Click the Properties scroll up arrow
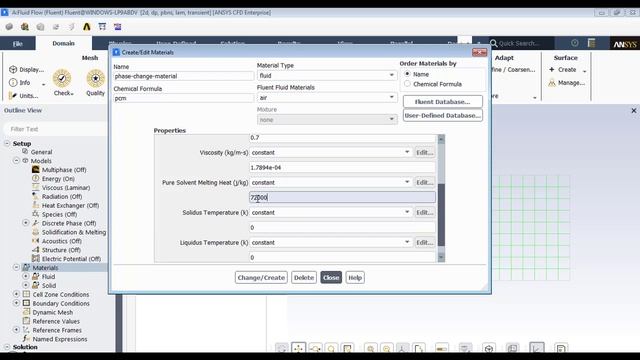640x360 pixels. coord(441,139)
